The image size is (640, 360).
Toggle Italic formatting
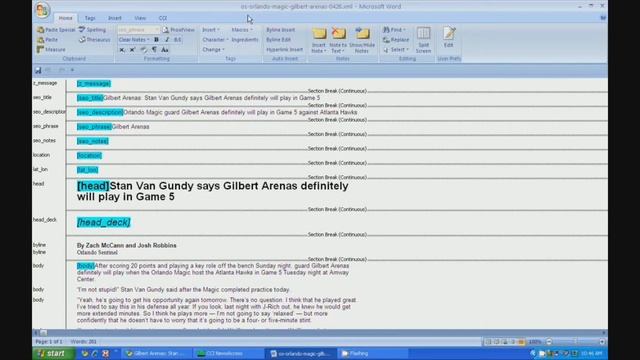coord(167,40)
